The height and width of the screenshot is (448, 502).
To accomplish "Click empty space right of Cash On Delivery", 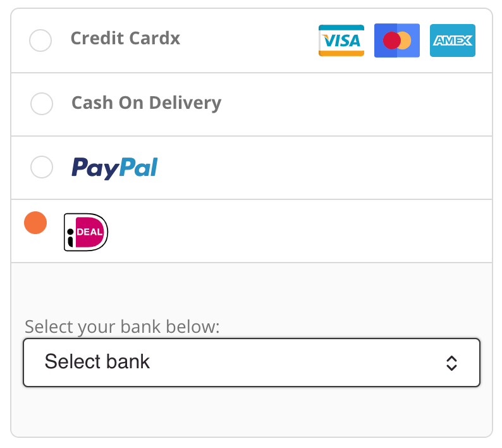I will point(354,104).
